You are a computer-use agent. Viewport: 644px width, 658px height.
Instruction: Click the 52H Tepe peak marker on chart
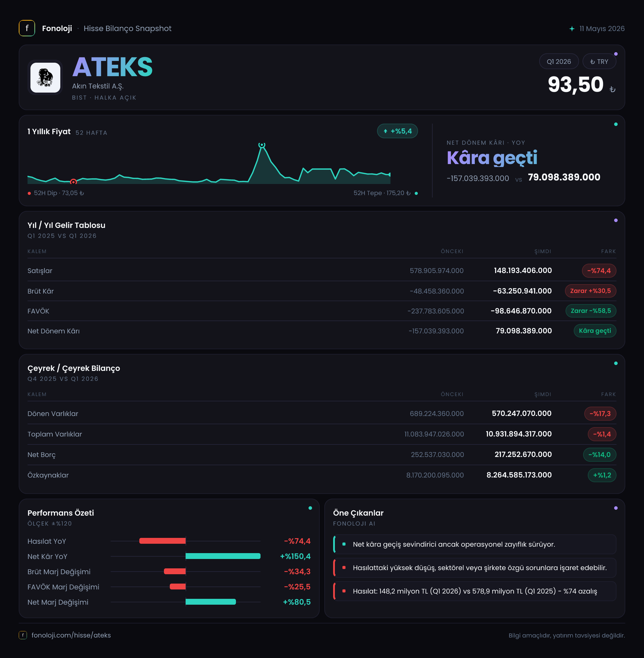262,145
